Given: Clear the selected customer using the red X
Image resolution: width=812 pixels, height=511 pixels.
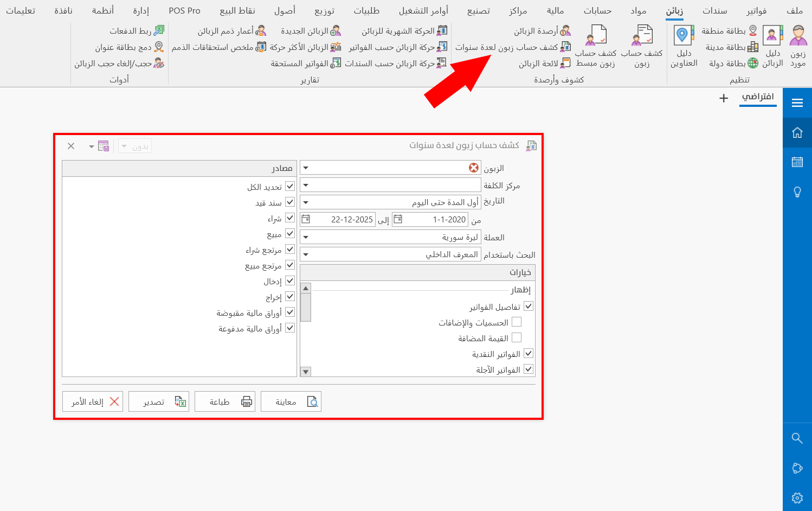Looking at the screenshot, I should (x=474, y=168).
